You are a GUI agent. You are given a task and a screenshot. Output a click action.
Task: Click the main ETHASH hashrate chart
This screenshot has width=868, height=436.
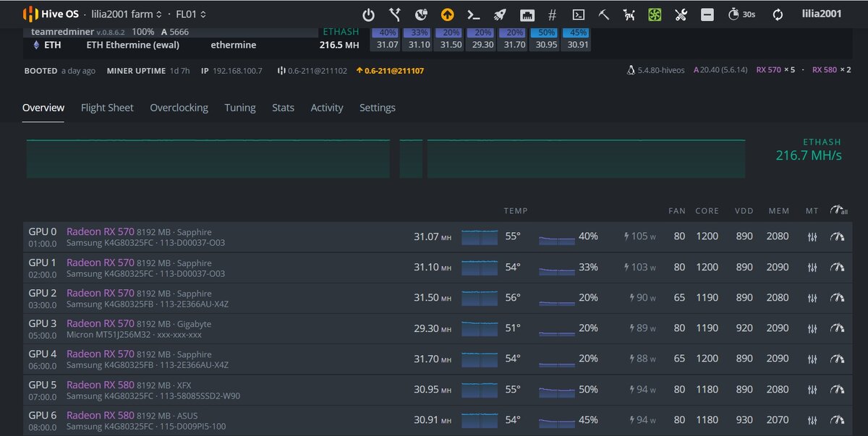pos(386,158)
